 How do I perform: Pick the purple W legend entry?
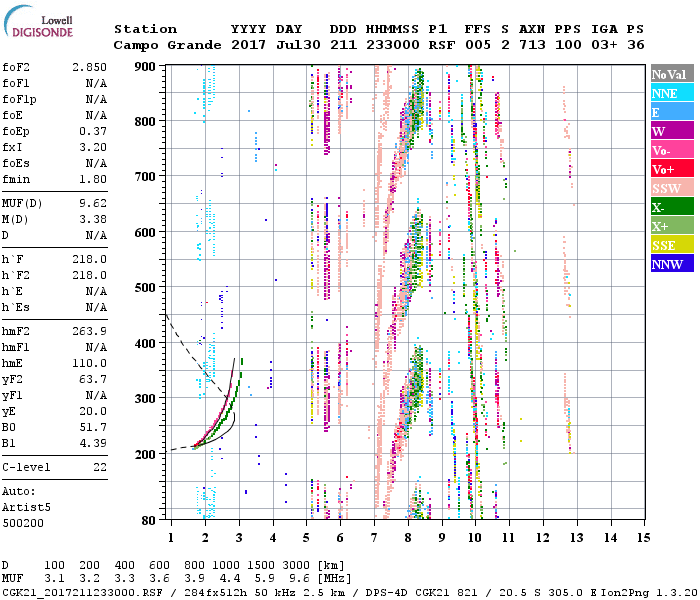tap(672, 132)
